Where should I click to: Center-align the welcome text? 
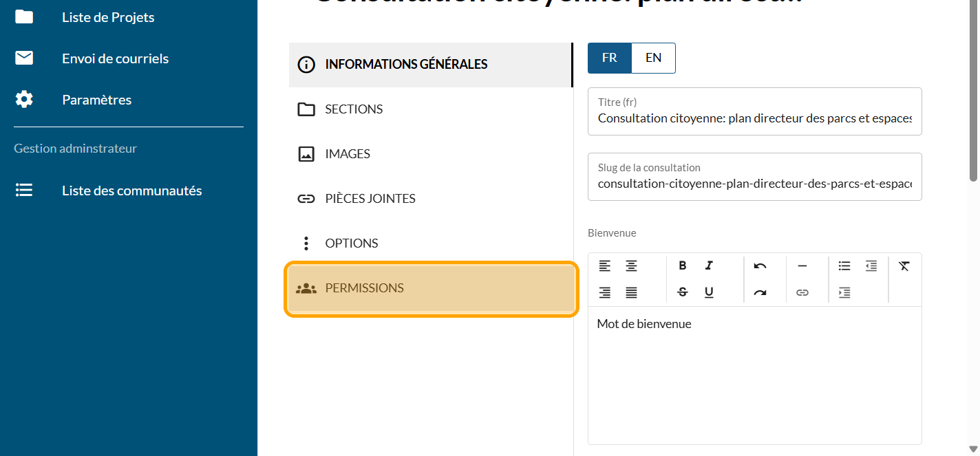coord(631,266)
